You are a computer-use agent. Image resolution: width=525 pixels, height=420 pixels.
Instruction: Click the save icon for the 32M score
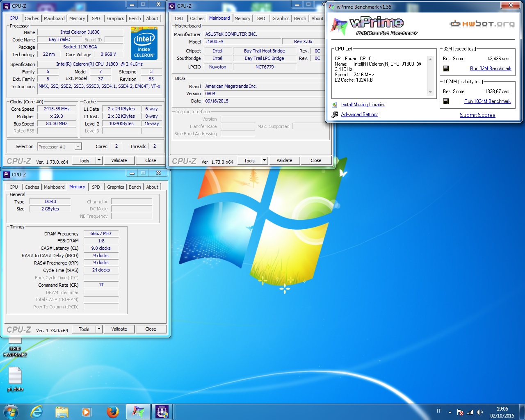point(446,68)
